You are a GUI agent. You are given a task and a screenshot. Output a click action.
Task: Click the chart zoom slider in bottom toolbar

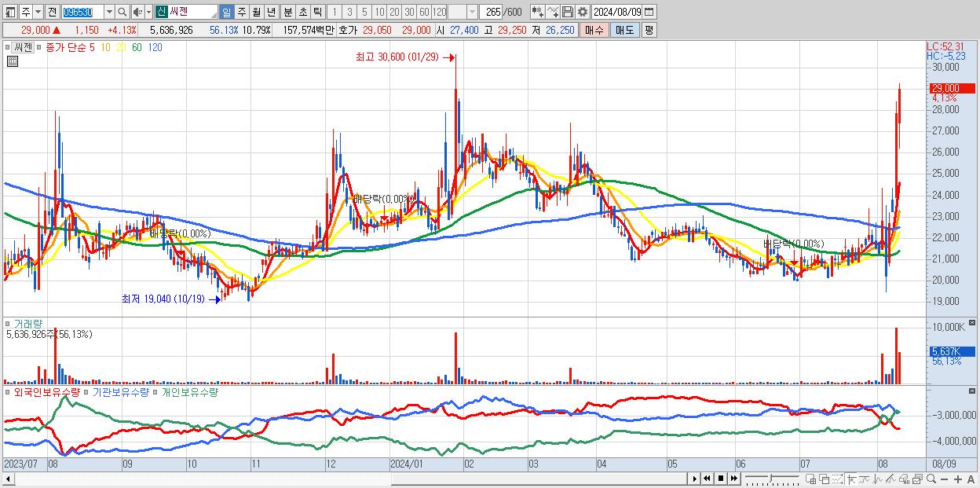[x=772, y=479]
